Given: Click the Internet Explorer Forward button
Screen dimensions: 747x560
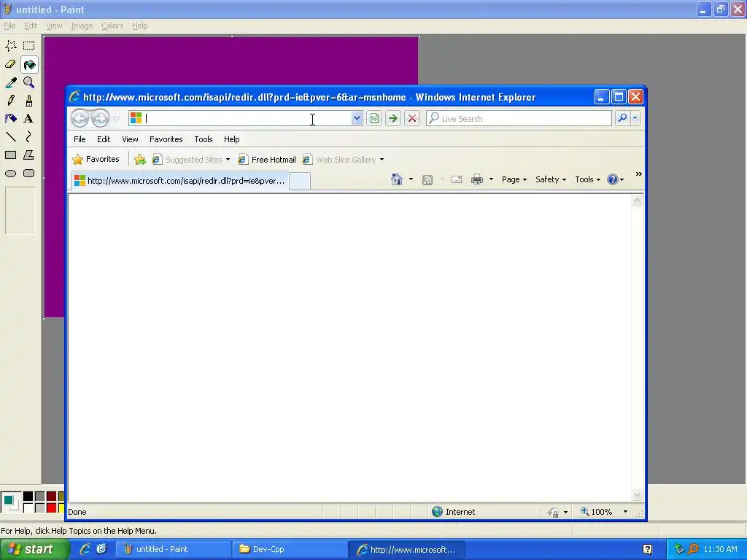Looking at the screenshot, I should 100,118.
